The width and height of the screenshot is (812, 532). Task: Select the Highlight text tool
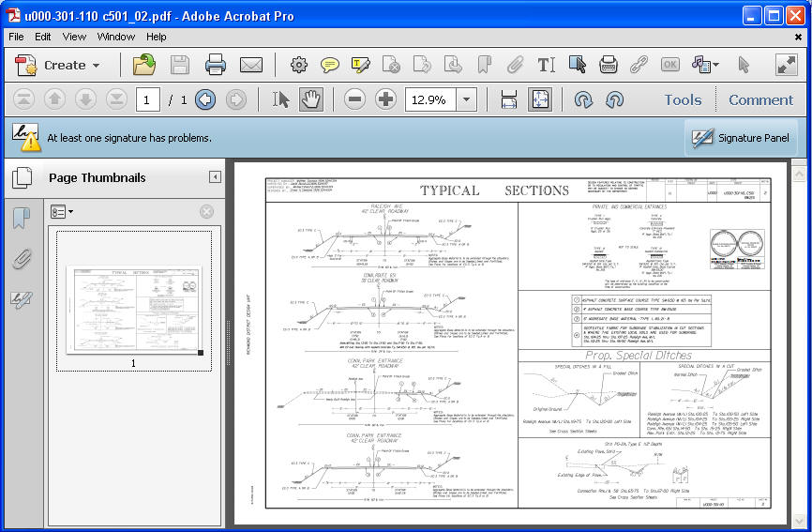[361, 65]
